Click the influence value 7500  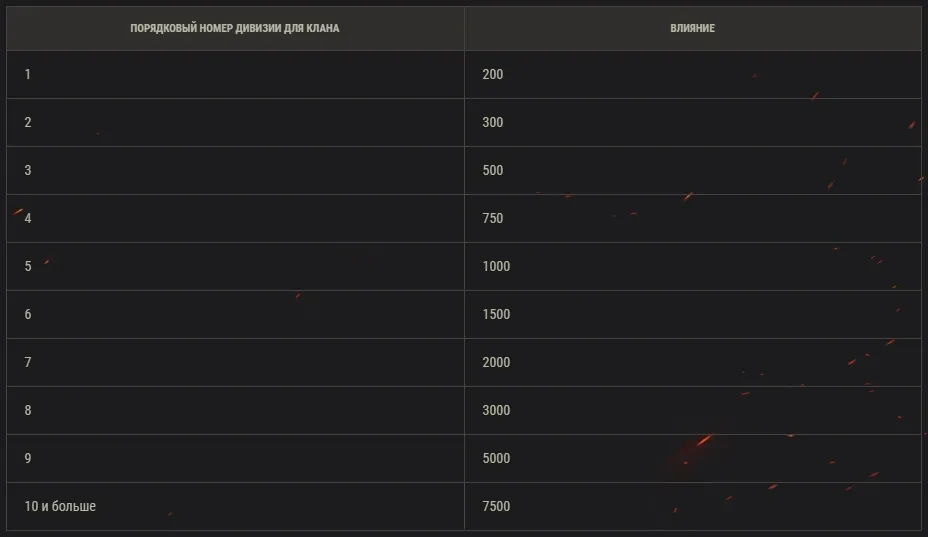pyautogui.click(x=496, y=507)
